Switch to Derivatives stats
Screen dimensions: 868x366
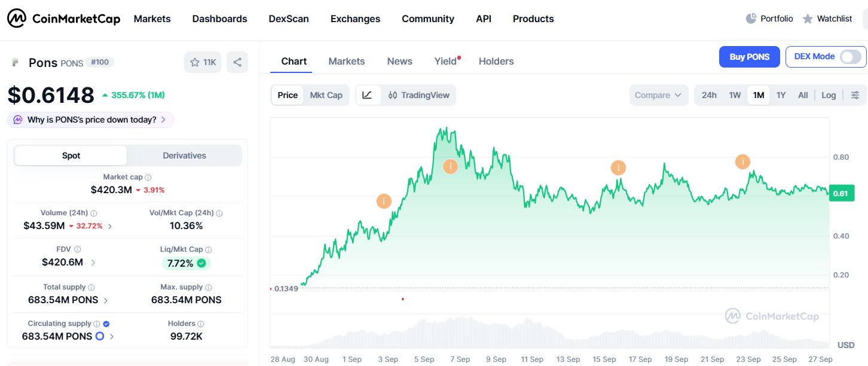184,155
